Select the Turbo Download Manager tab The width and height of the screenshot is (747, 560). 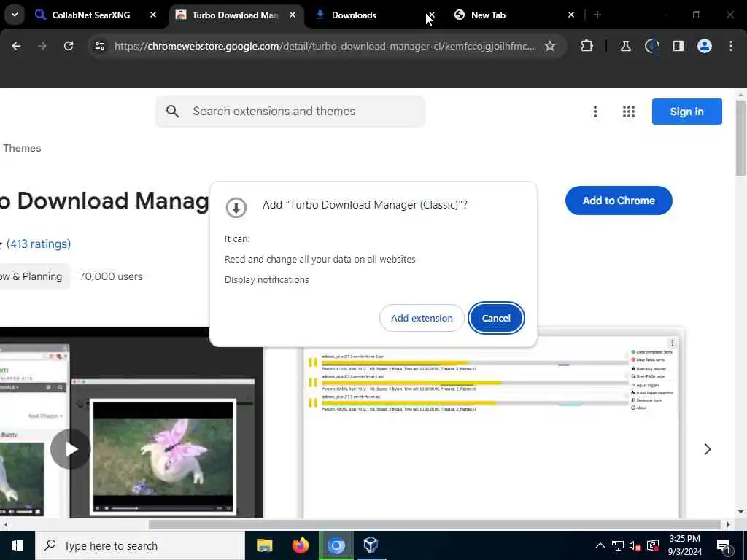236,15
